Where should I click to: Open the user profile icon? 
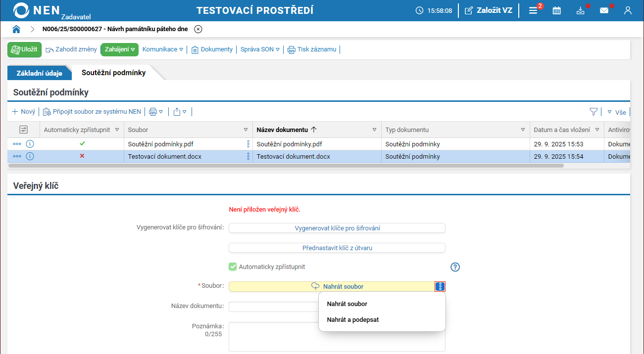tap(628, 10)
